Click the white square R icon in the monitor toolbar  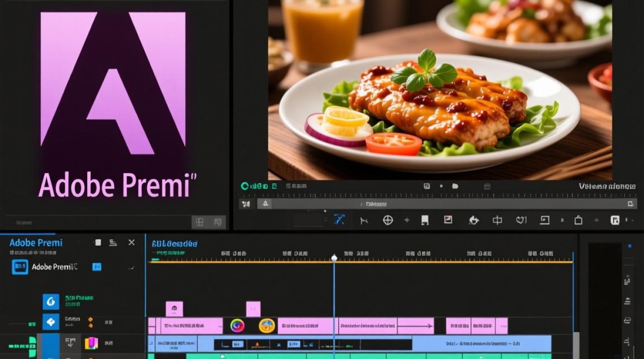pos(615,220)
